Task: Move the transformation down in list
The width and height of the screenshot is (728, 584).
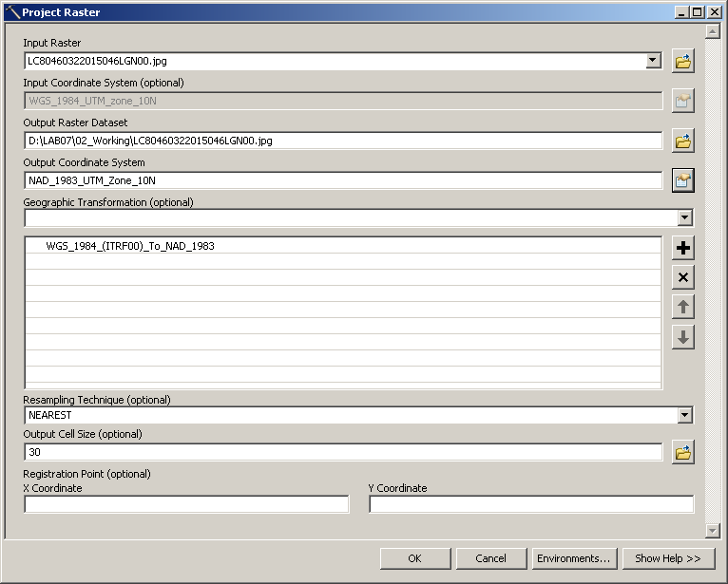Action: [x=682, y=336]
